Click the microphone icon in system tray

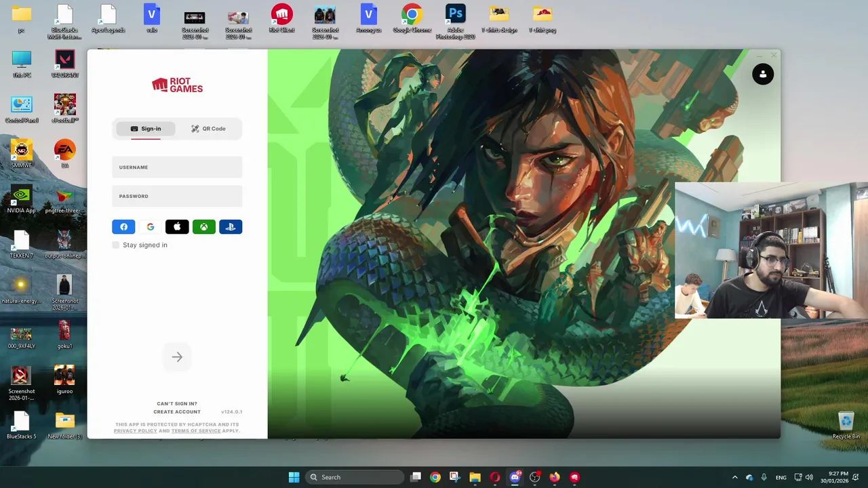click(x=764, y=477)
